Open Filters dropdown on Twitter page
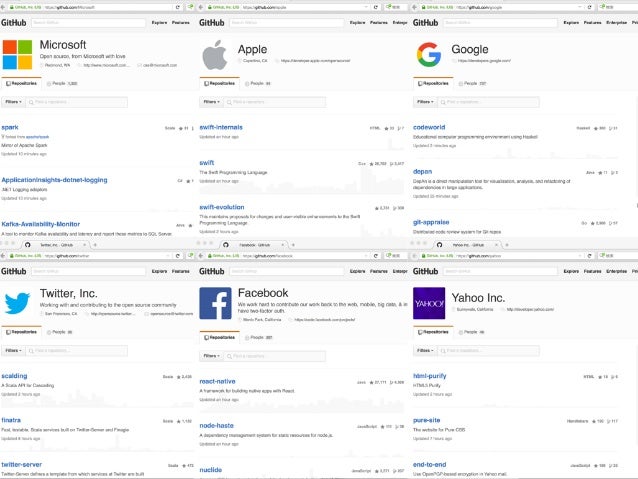The width and height of the screenshot is (638, 479). point(13,350)
